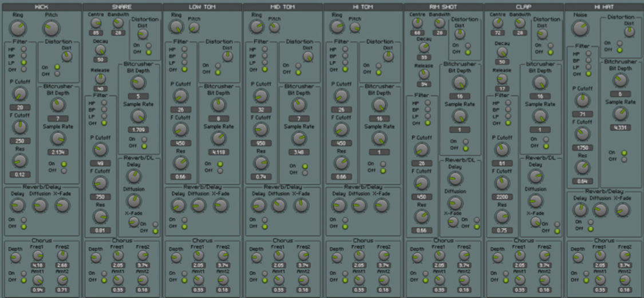Select LP filter mode on Kick

point(23,62)
